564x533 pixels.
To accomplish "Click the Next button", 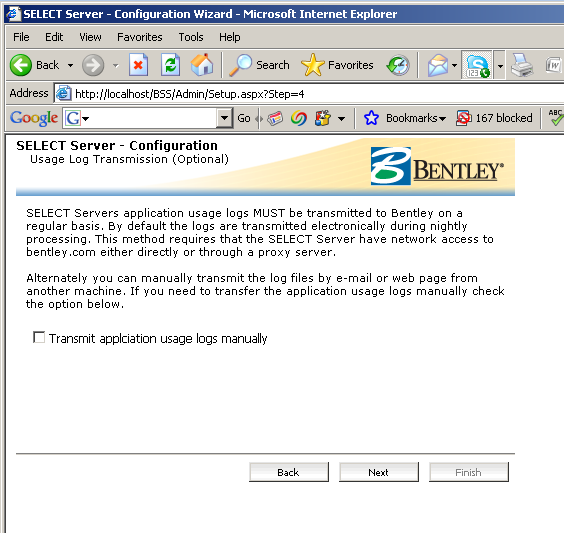I will (x=379, y=472).
